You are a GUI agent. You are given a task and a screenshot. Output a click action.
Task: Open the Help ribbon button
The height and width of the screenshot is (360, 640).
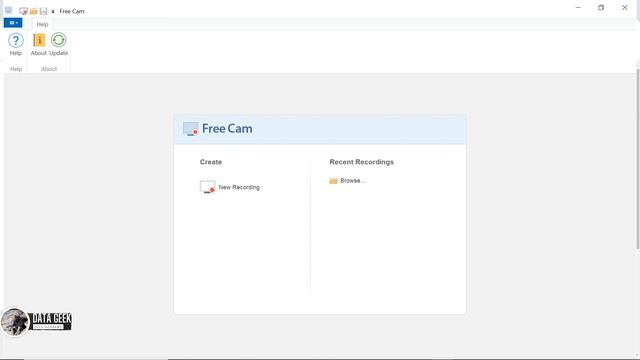pos(16,44)
